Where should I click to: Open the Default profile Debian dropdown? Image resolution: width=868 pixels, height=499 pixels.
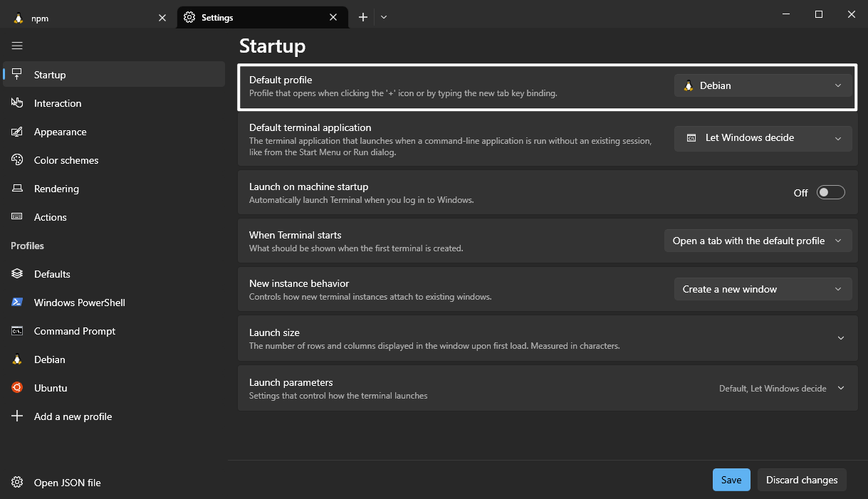click(x=763, y=85)
